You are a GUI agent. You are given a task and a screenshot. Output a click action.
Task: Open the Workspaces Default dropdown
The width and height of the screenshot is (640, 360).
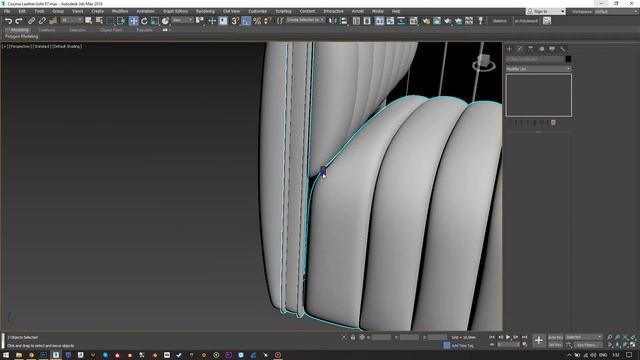click(x=616, y=12)
